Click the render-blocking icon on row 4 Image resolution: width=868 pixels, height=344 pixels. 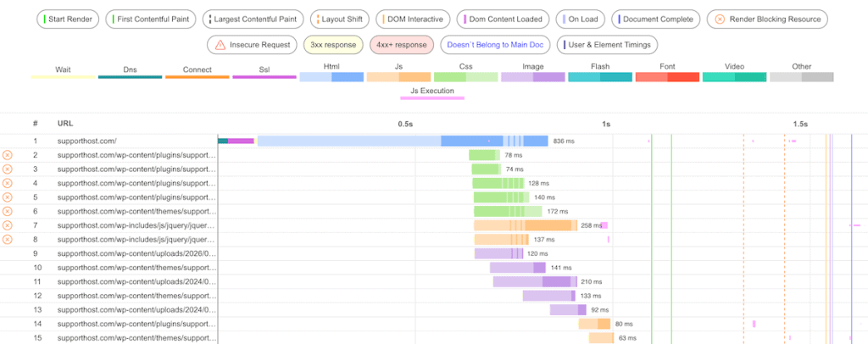point(7,183)
